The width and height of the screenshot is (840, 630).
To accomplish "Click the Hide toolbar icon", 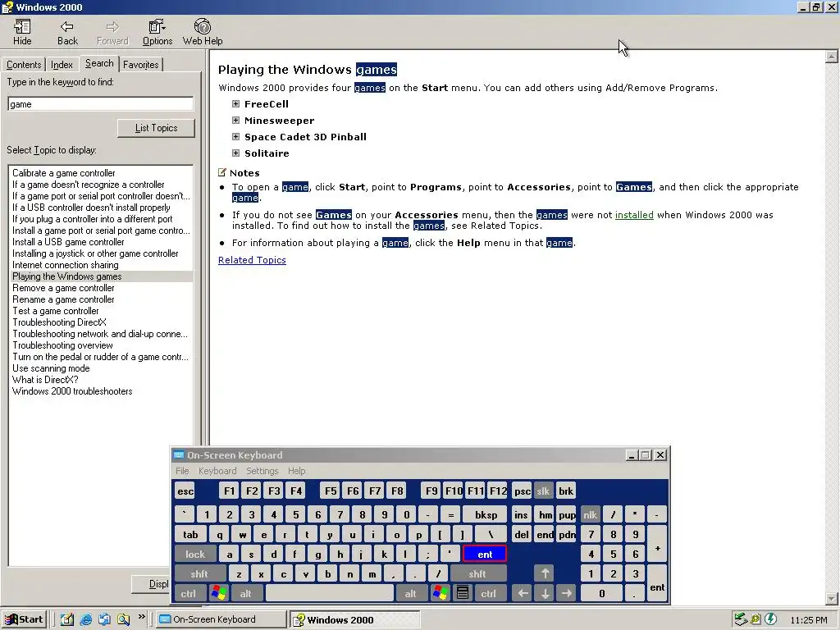I will coord(22,32).
